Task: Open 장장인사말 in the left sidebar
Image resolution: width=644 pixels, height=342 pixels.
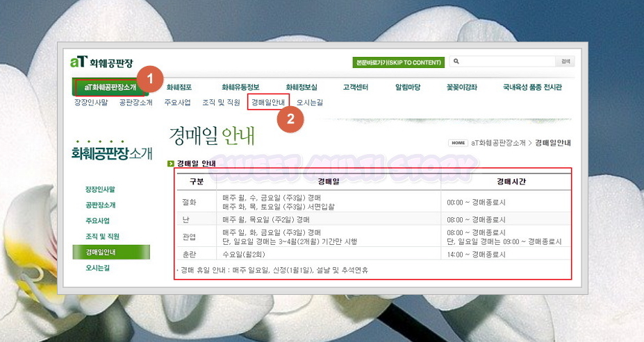Action: (100, 189)
